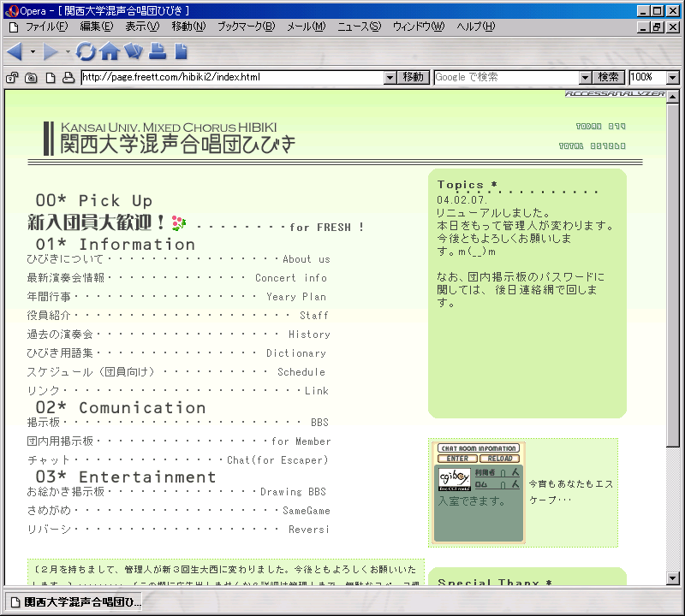
Task: Create new page with the document icon
Action: pyautogui.click(x=181, y=51)
